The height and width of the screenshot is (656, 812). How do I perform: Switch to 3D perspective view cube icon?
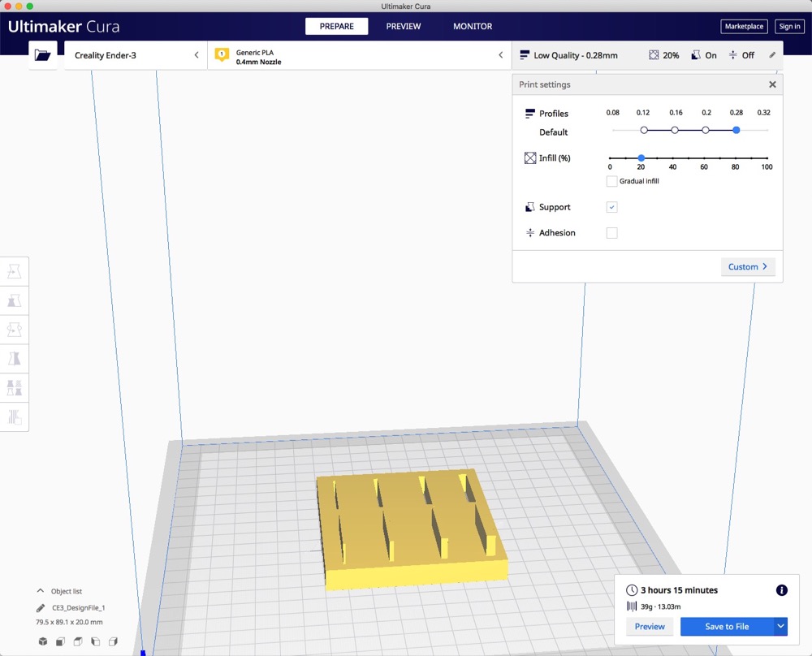[x=43, y=641]
